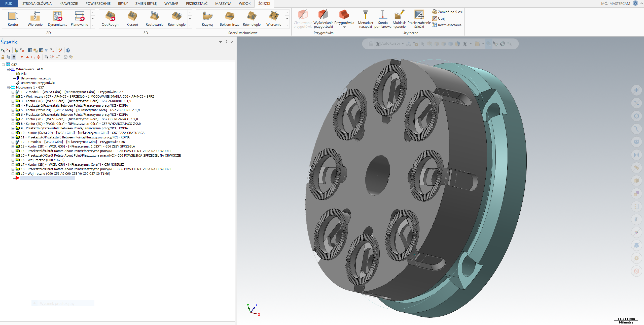Open AutoKursor dropdown in selection bar
Viewport: 644px width, 325px height.
point(403,44)
